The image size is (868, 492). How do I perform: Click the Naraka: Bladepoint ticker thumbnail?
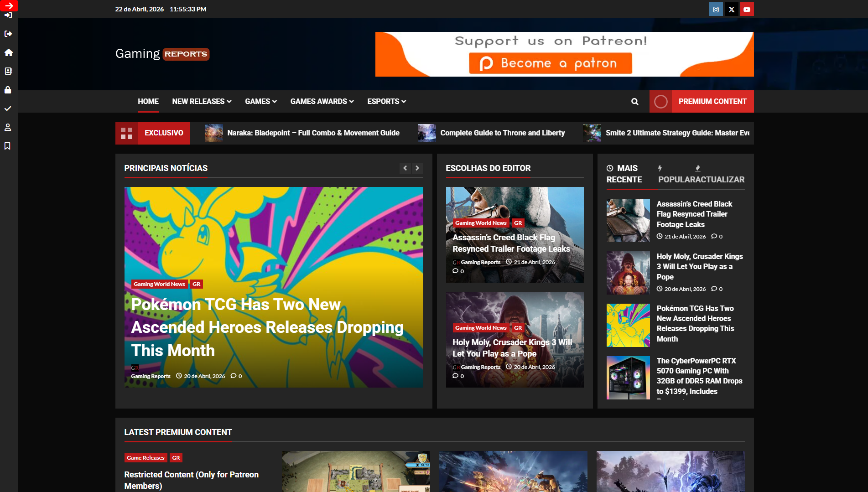click(x=214, y=133)
